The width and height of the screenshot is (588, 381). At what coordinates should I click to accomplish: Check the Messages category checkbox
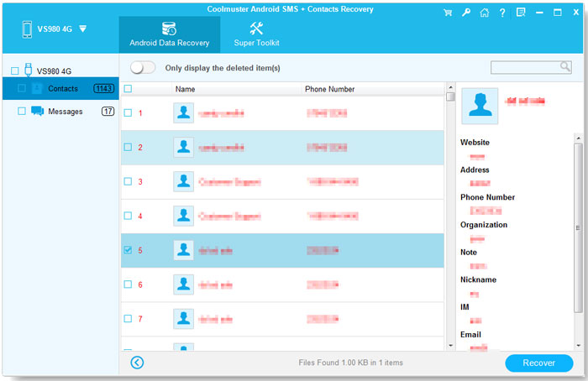(22, 111)
